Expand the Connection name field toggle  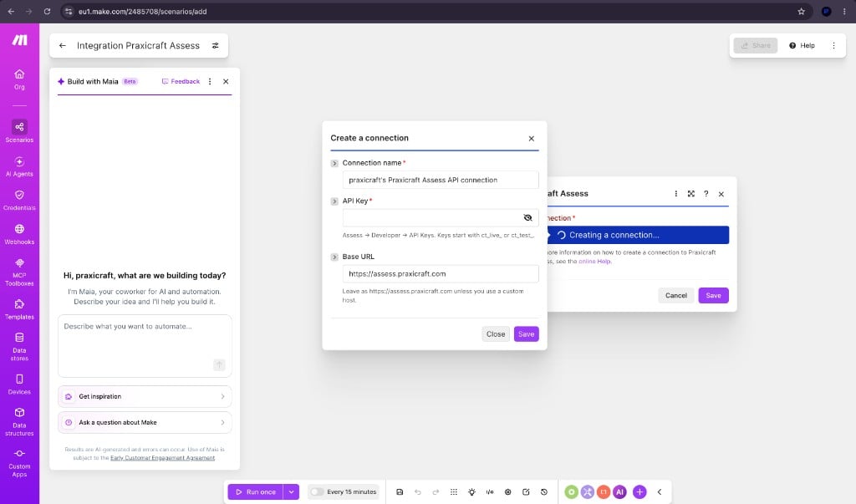(x=334, y=163)
